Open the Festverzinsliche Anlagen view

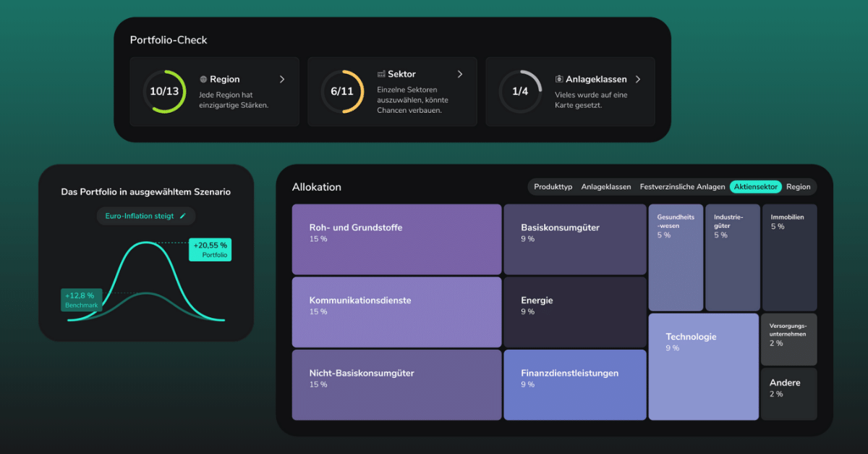(682, 187)
